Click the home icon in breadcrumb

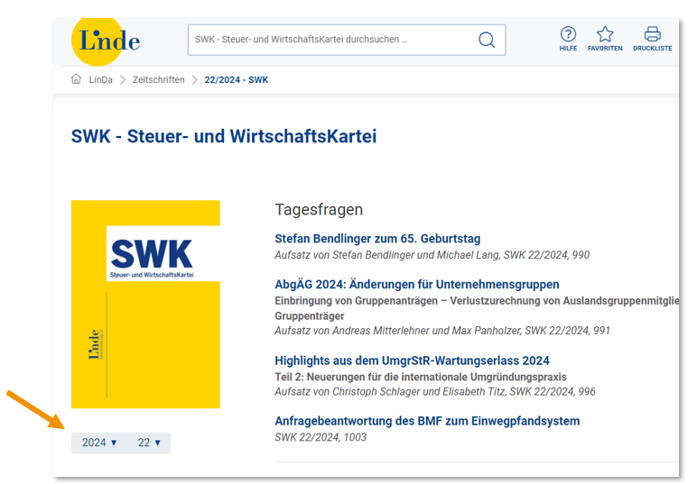point(76,79)
